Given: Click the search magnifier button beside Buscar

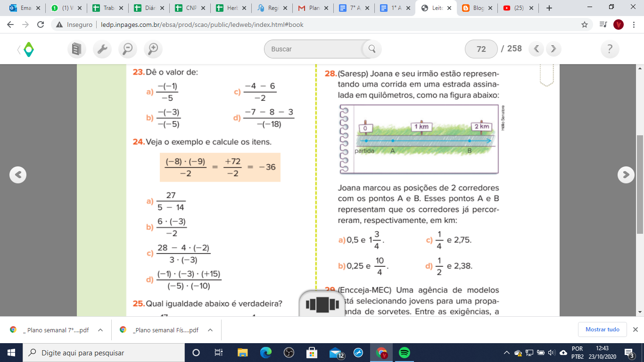Looking at the screenshot, I should (x=372, y=49).
